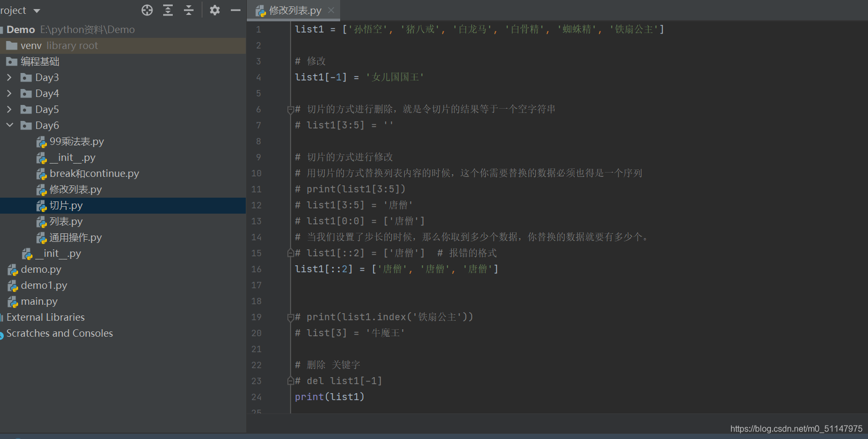Click the Python file icon of main.py
Screen dimensions: 868x439
pyautogui.click(x=12, y=302)
